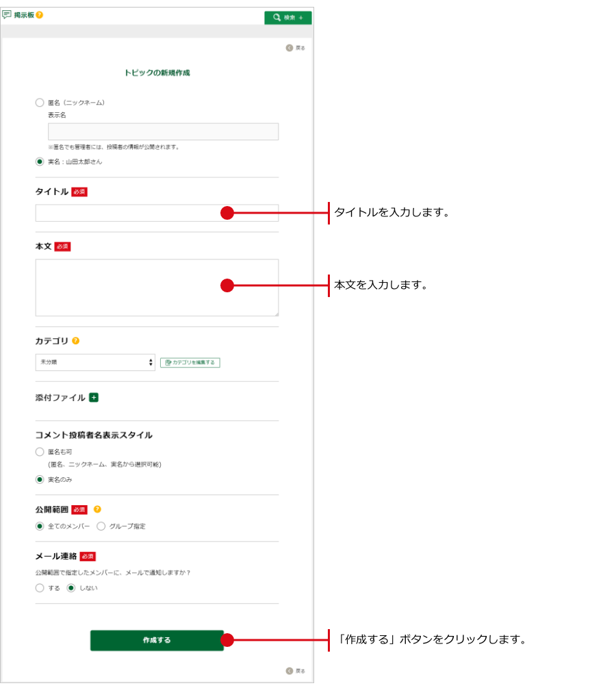Select 実名のみ comment style option

40,480
